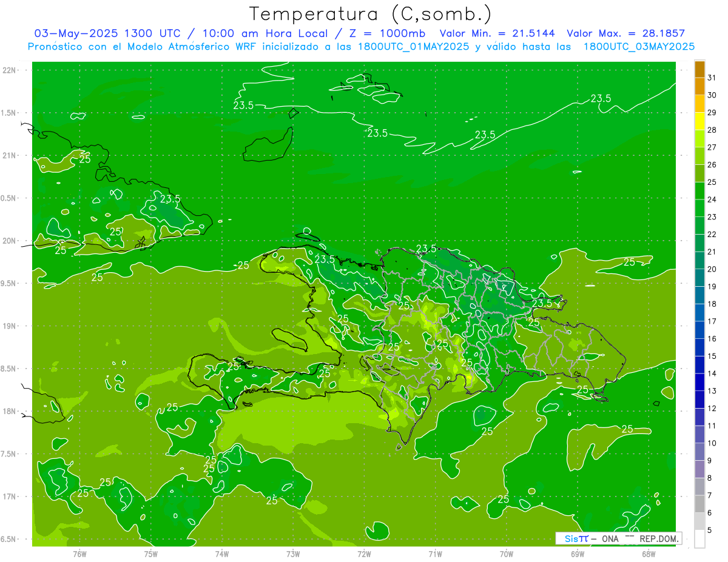
Task: Click the "72W" longitude axis label
Action: click(364, 554)
